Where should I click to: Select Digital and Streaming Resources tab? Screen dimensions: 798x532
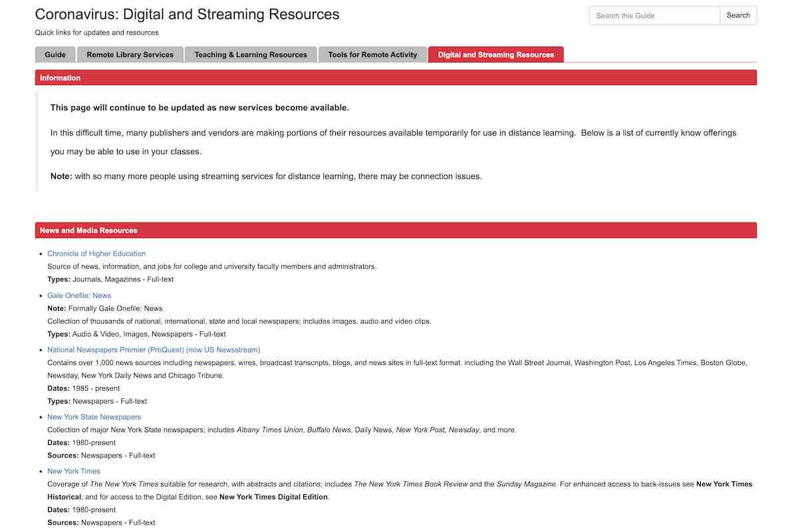click(496, 55)
